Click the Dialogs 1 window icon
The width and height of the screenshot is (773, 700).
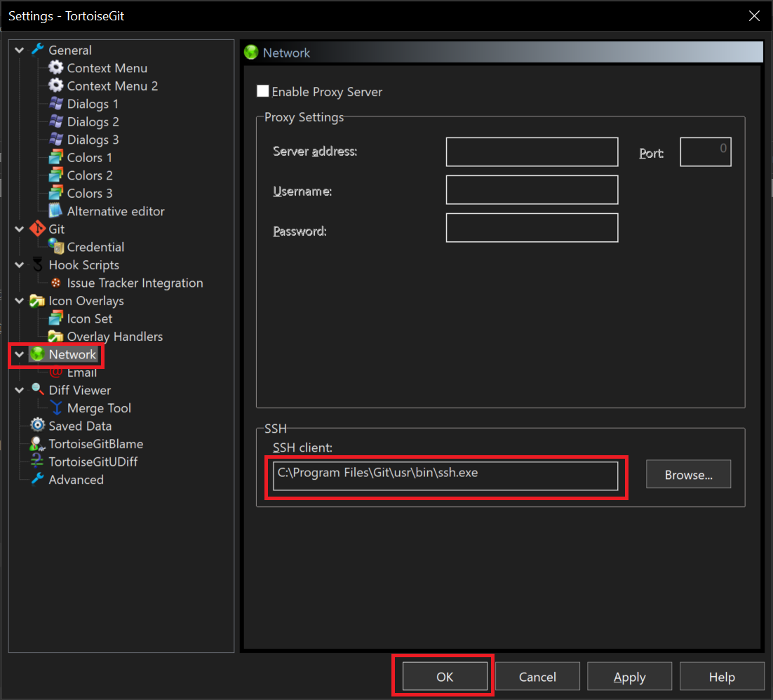point(55,104)
